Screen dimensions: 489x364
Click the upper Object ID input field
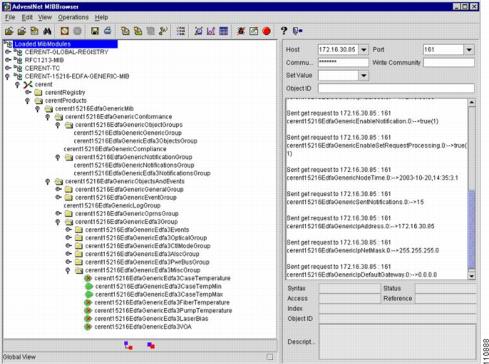[396, 88]
